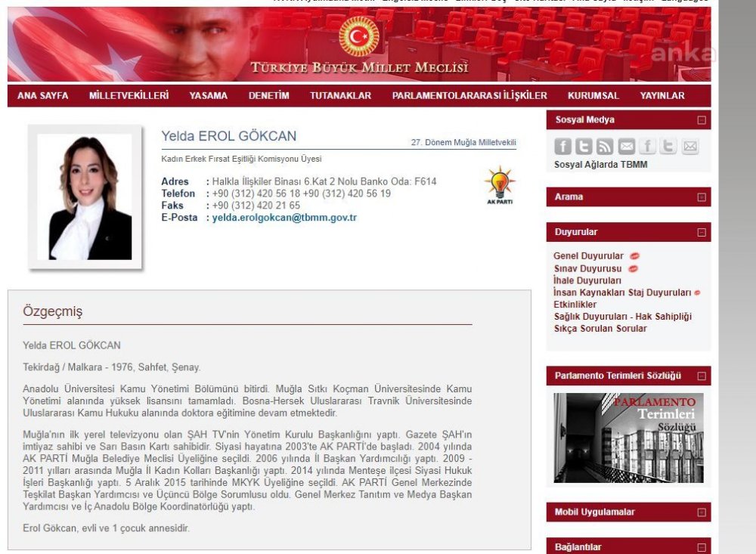Viewport: 756px width, 554px height.
Task: Click the Parlamento Terimleri Sözlüğü image
Action: 628,438
